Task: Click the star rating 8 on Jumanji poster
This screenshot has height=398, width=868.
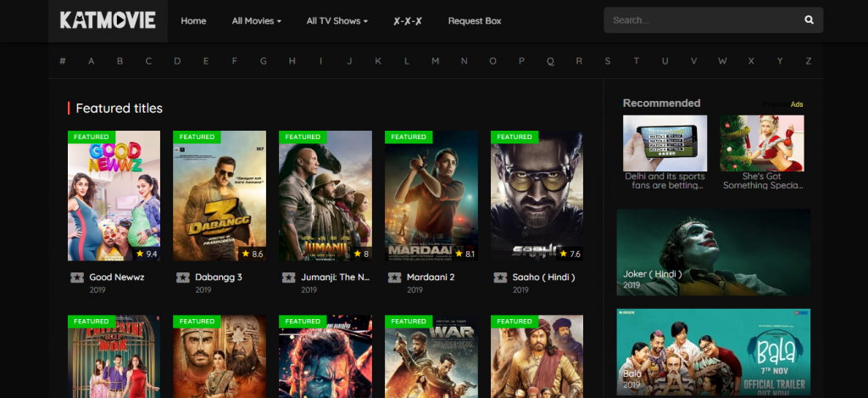Action: [x=361, y=254]
